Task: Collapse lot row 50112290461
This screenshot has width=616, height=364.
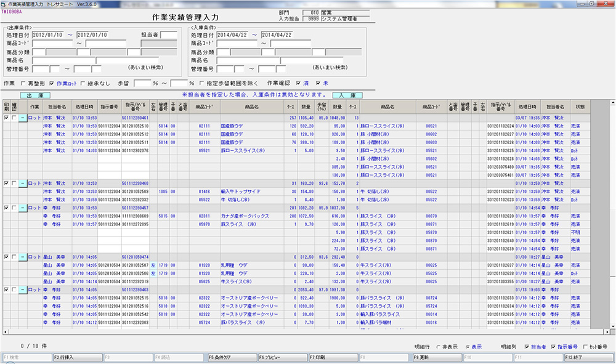Action: [23, 118]
